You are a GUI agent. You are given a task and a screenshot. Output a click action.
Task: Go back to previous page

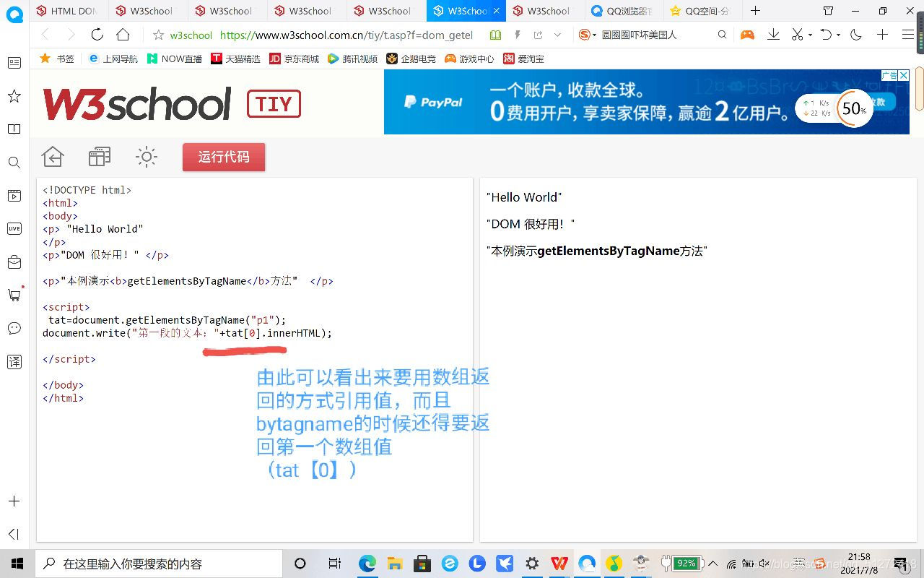click(45, 35)
